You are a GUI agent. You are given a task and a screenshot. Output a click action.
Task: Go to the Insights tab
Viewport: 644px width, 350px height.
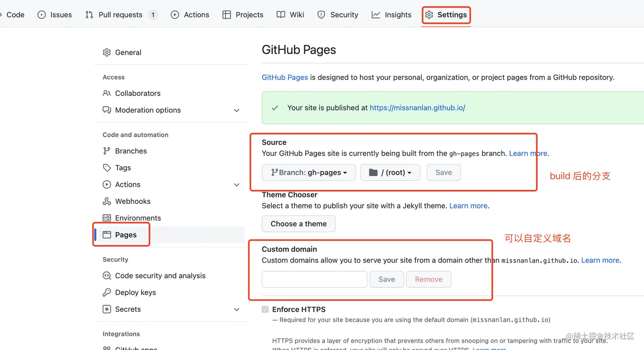coord(392,15)
